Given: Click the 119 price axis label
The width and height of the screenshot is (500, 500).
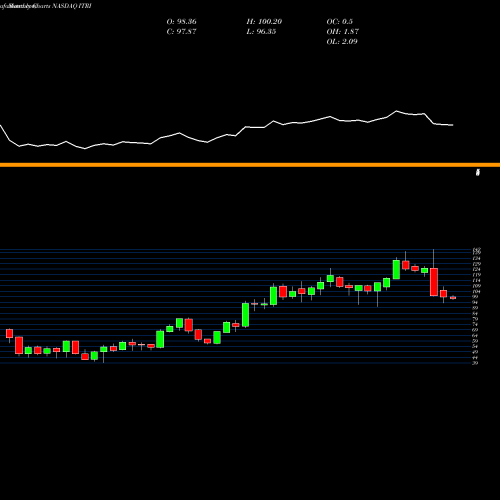Looking at the screenshot, I should [x=476, y=275].
